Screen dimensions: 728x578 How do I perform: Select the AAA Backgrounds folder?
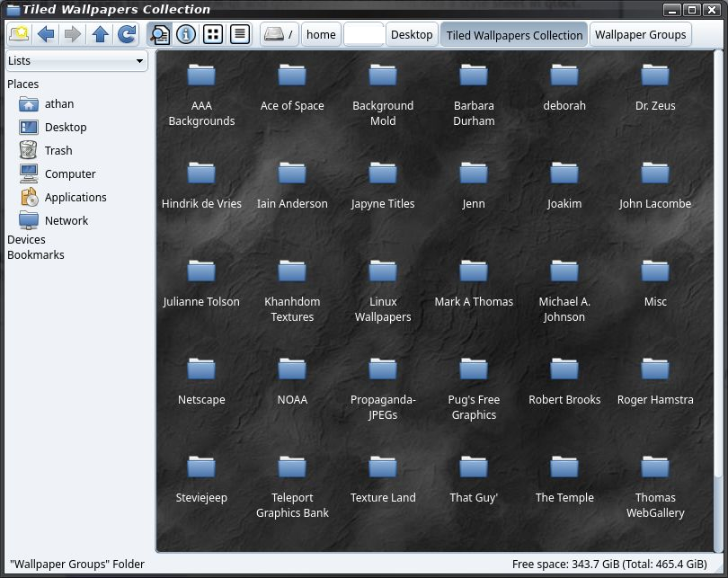pos(201,94)
